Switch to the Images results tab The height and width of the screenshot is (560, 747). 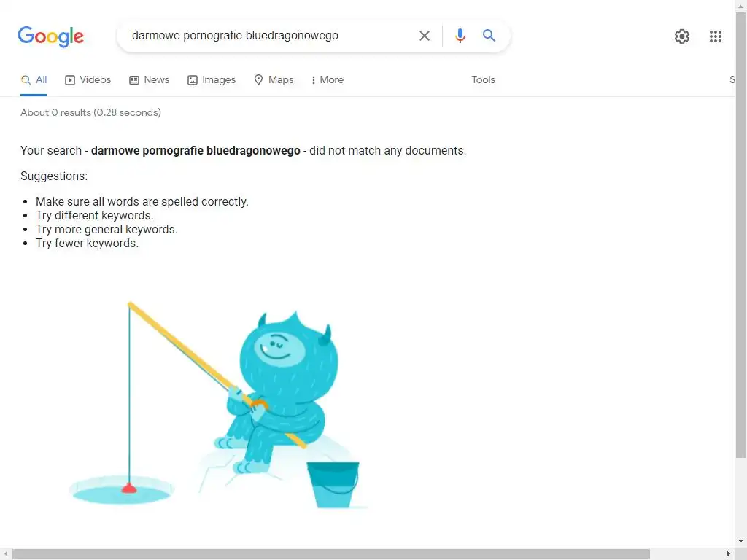212,80
